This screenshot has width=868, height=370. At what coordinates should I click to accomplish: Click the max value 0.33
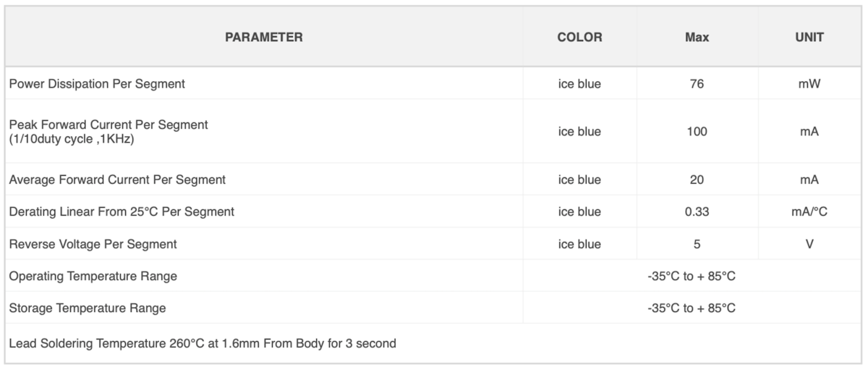(x=697, y=212)
